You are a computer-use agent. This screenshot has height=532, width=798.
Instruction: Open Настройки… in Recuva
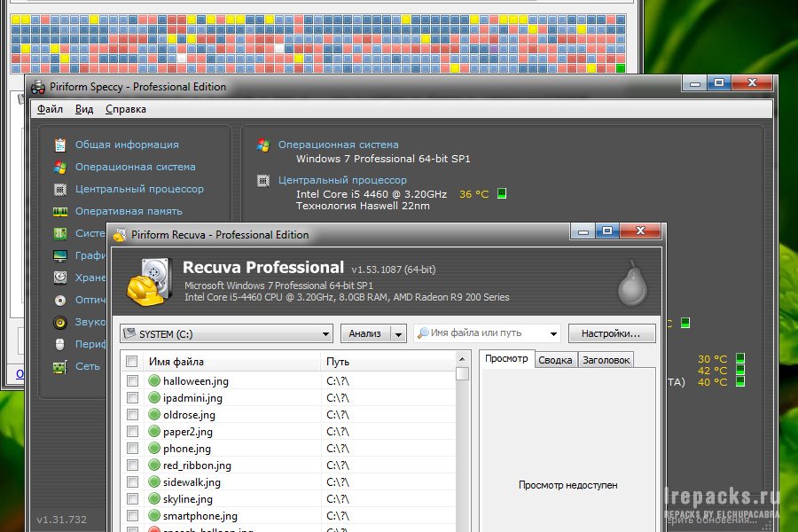611,334
